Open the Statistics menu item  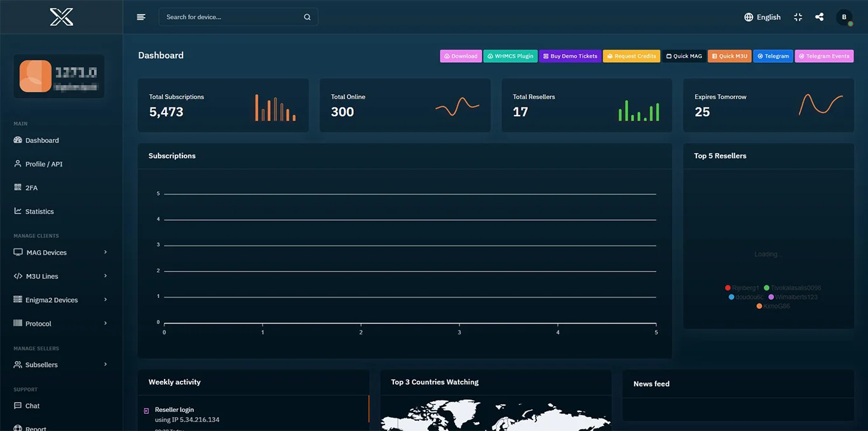point(39,211)
